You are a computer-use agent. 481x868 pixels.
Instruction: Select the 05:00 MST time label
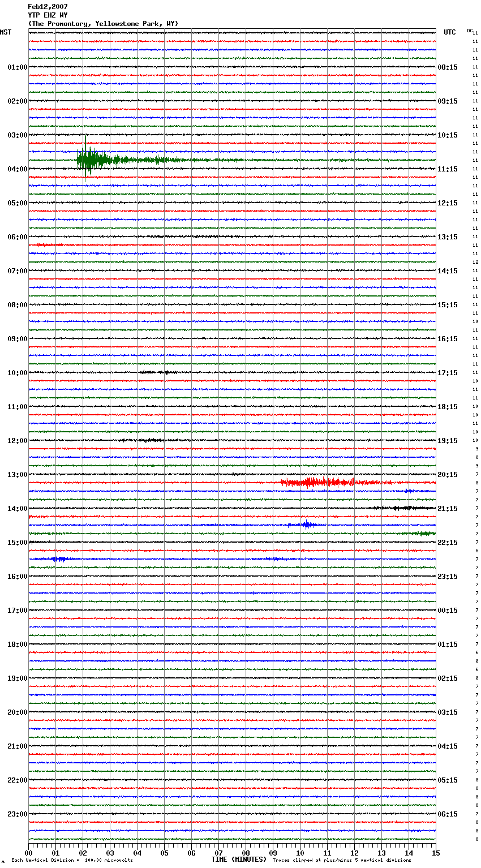pos(18,203)
